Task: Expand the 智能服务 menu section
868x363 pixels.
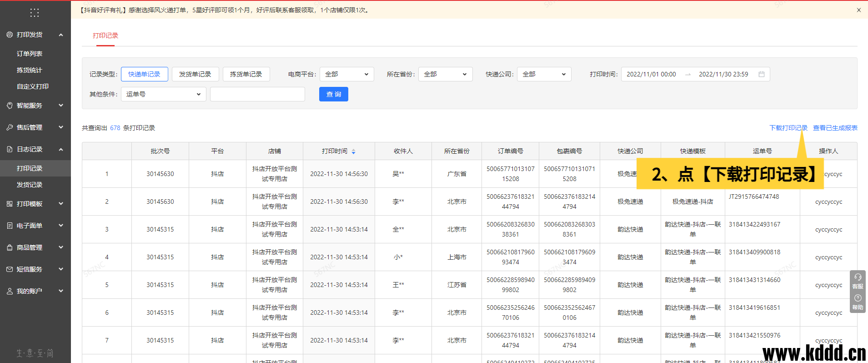Action: [x=61, y=106]
